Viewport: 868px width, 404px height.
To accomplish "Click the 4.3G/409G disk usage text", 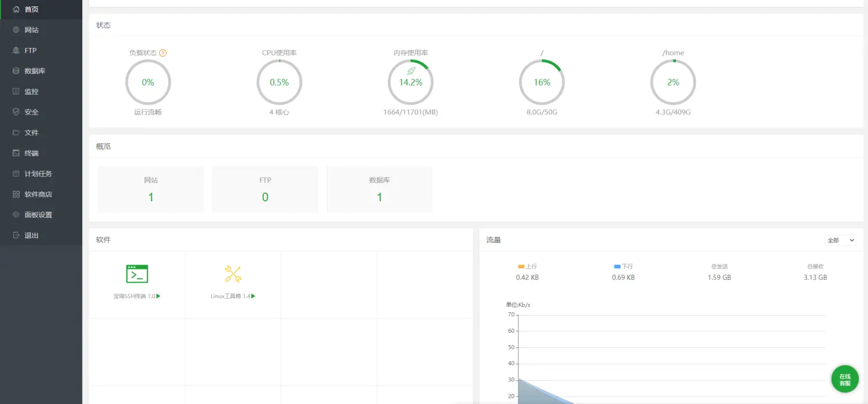I will (x=673, y=112).
